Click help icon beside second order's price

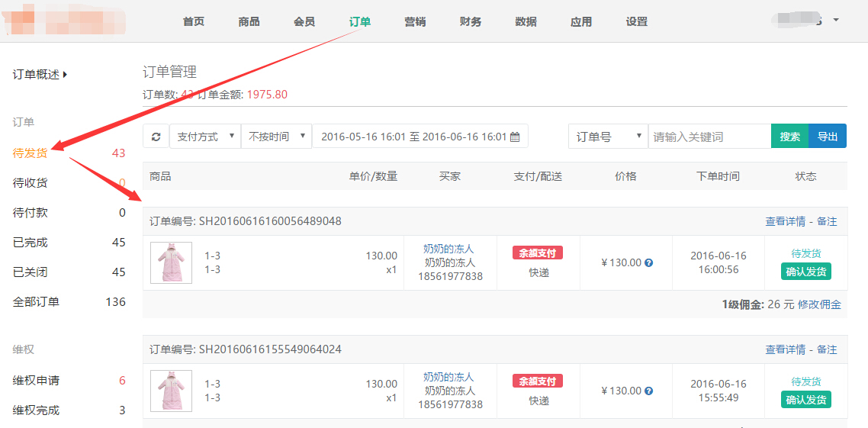649,391
